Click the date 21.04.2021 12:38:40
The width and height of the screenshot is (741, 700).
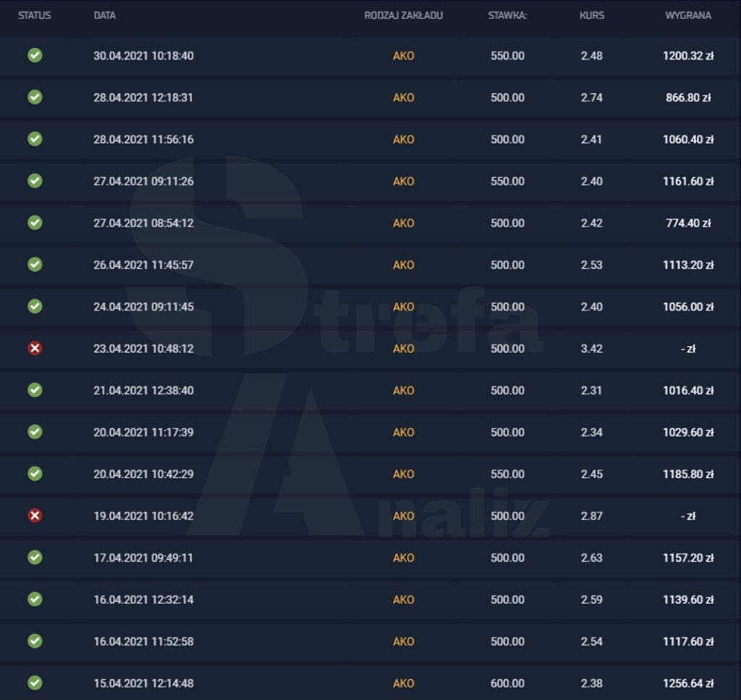pyautogui.click(x=144, y=390)
